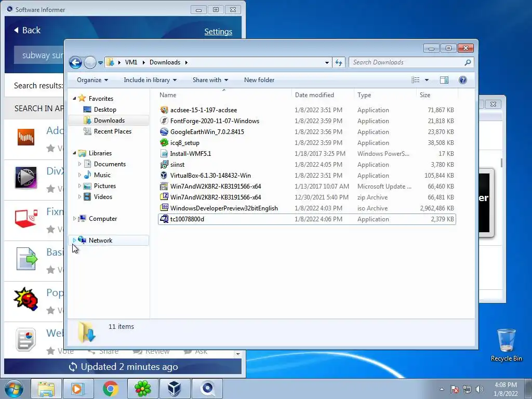The width and height of the screenshot is (532, 399).
Task: Select Desktop in Favorites
Action: coord(105,110)
